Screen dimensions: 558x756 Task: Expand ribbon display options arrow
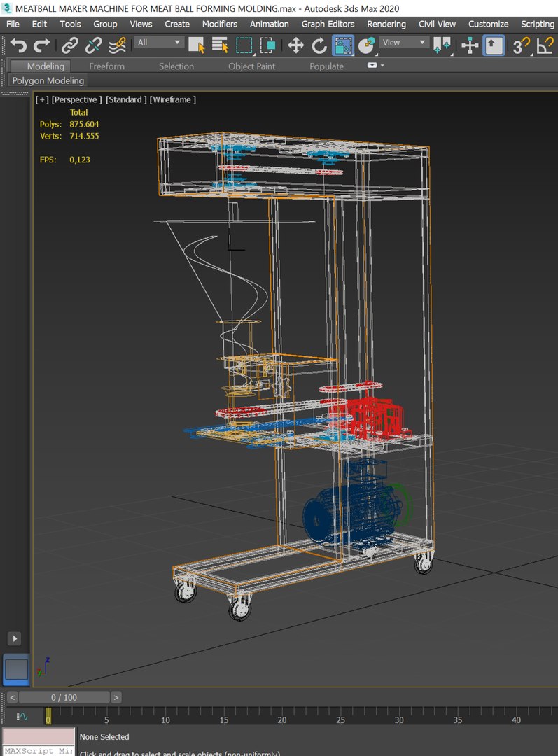pos(383,65)
